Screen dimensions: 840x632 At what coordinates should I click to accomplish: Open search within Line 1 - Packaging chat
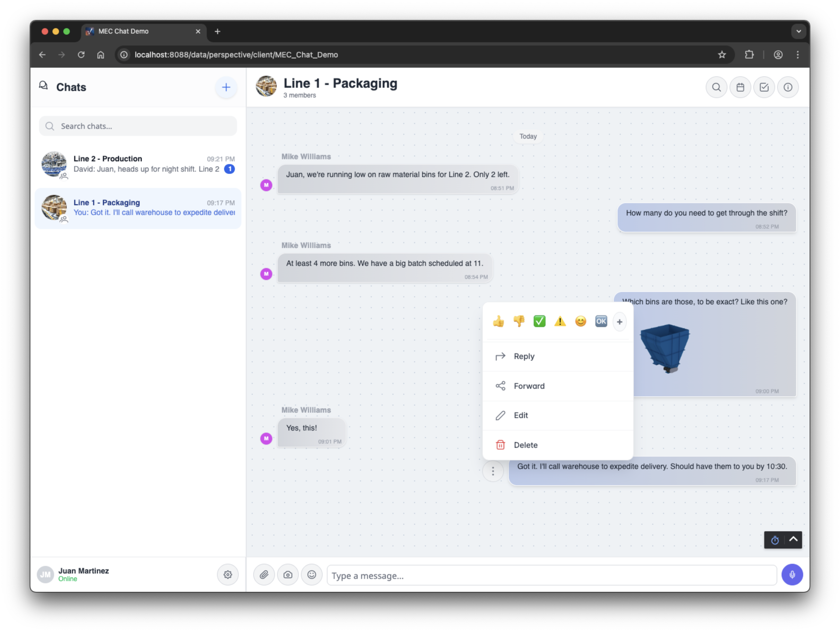tap(716, 87)
